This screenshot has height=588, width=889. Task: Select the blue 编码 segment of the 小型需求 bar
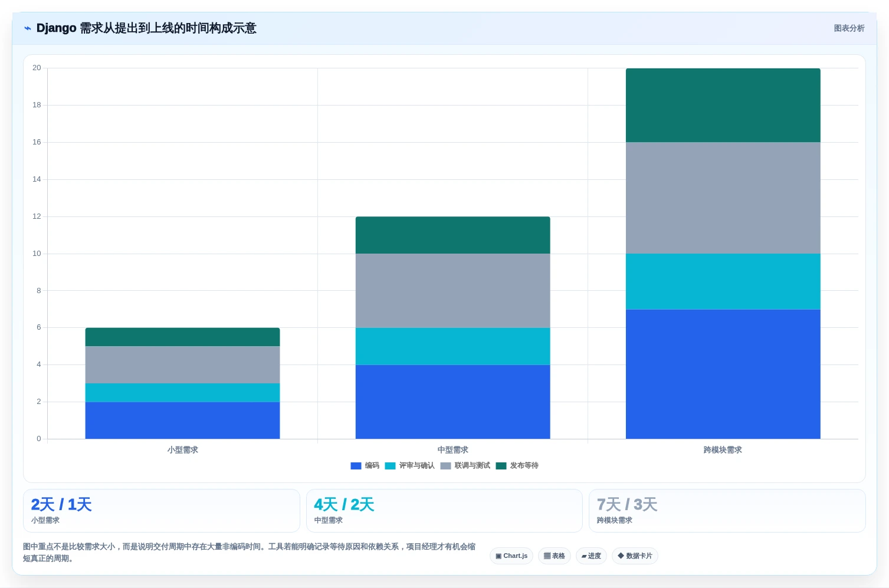point(182,421)
